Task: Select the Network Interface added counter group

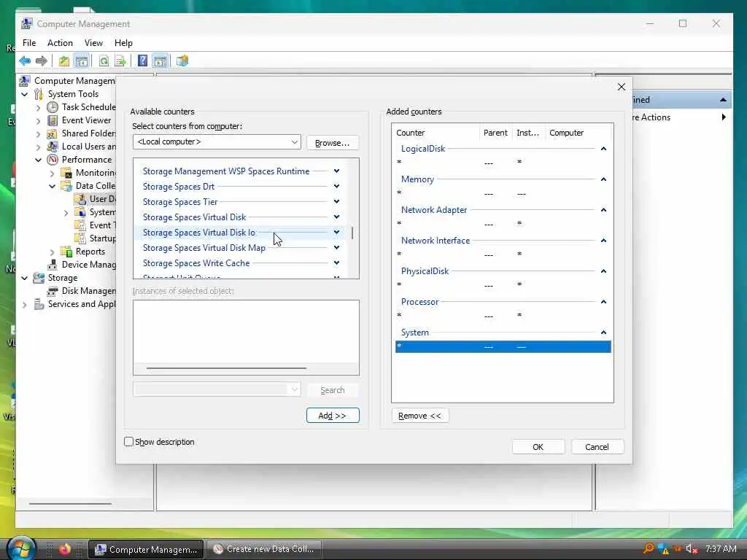Action: pyautogui.click(x=436, y=241)
